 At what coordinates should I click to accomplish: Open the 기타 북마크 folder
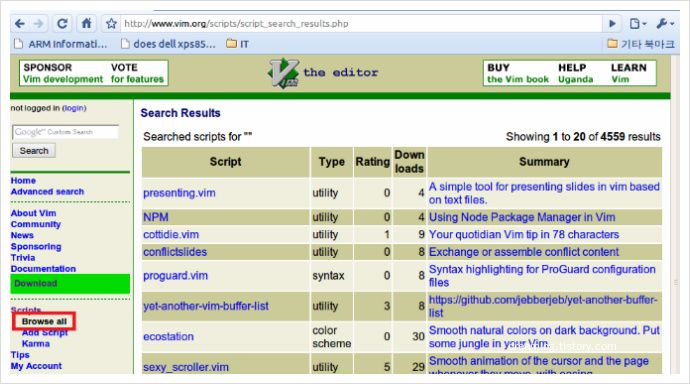pyautogui.click(x=641, y=44)
